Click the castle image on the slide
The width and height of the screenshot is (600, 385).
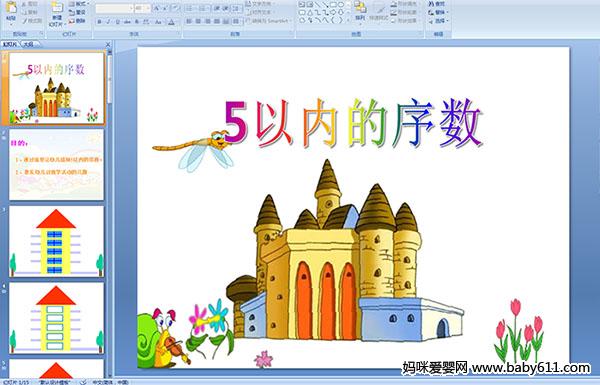(344, 250)
